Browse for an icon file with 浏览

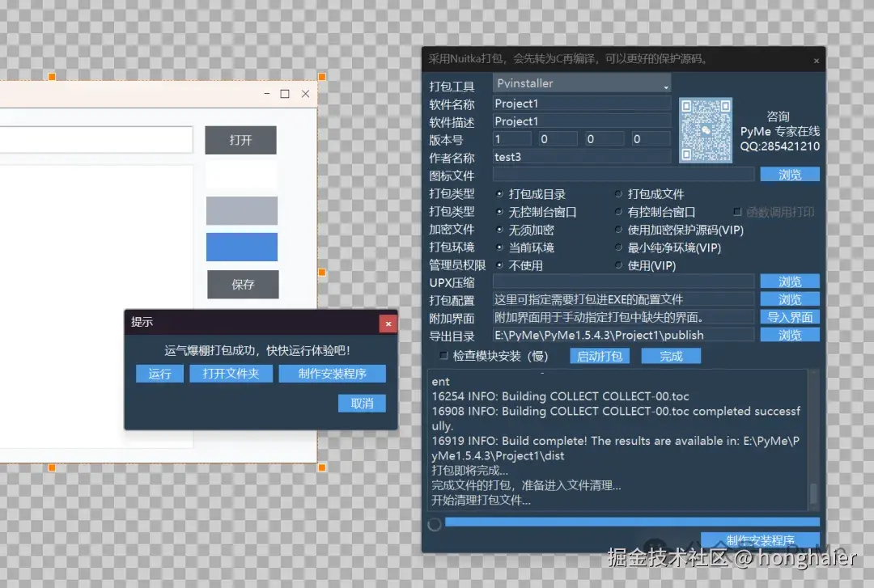point(789,173)
